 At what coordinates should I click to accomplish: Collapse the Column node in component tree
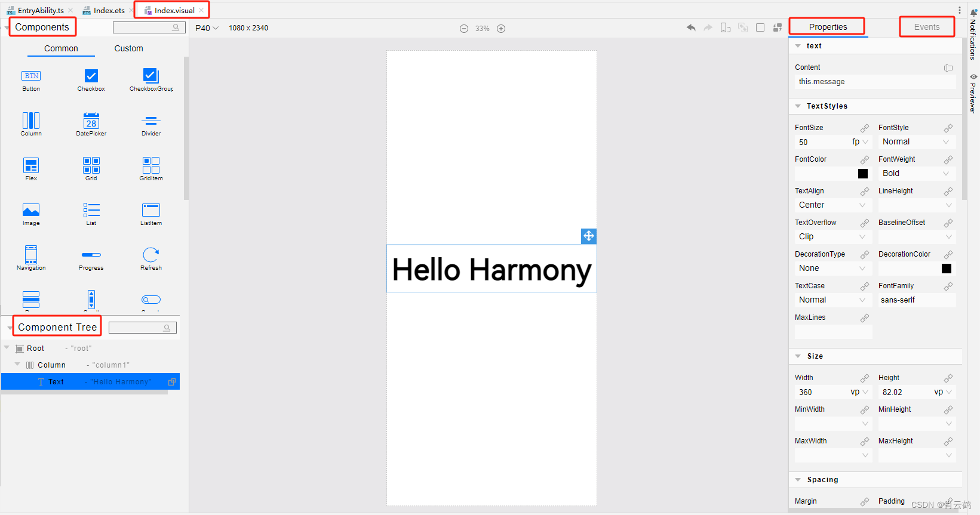[x=17, y=365]
